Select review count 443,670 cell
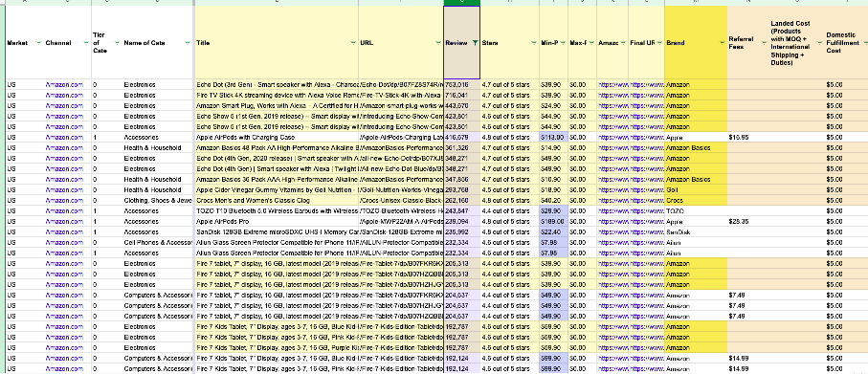 tap(461, 105)
